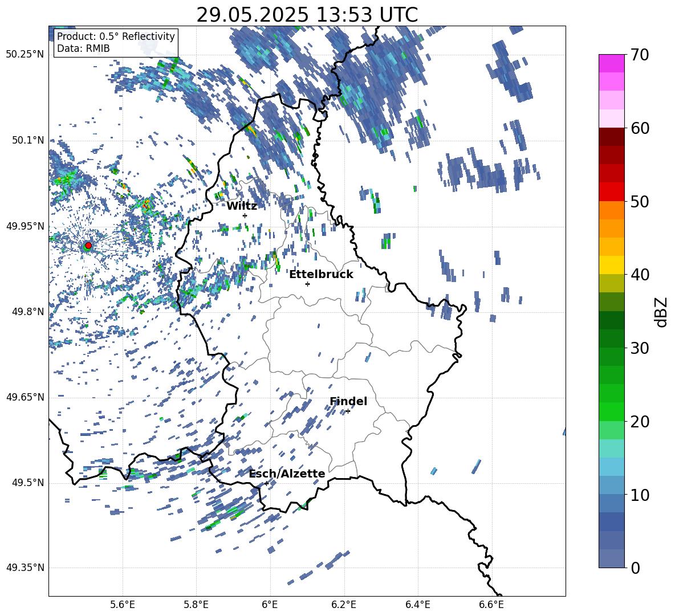This screenshot has width=675, height=616.
Task: Click the 49.95°N latitude label
Action: pos(25,226)
